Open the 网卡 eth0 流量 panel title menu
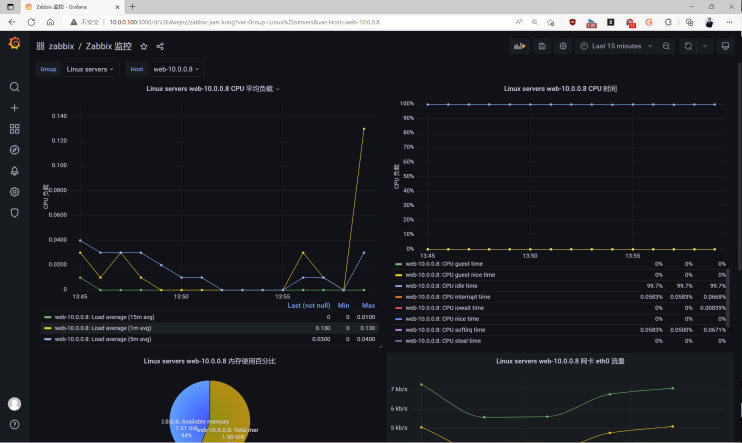Viewport: 742px width, 443px height. tap(560, 361)
